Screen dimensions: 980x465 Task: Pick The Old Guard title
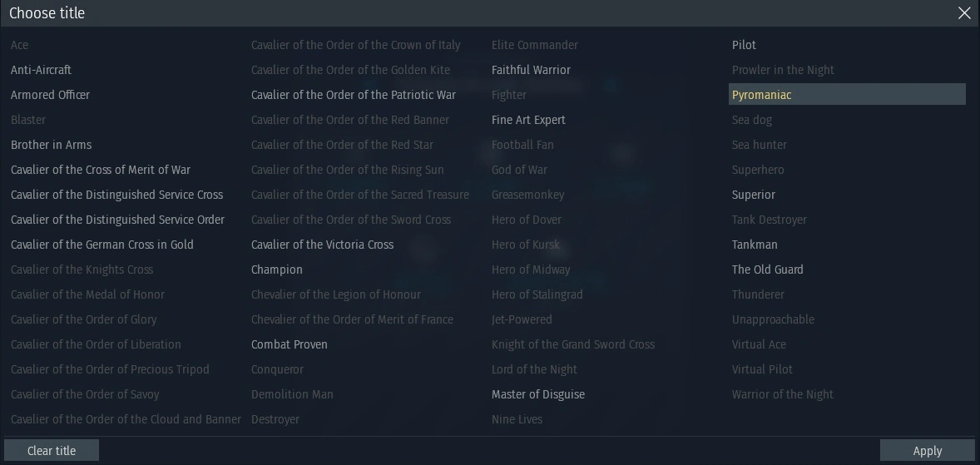[767, 270]
